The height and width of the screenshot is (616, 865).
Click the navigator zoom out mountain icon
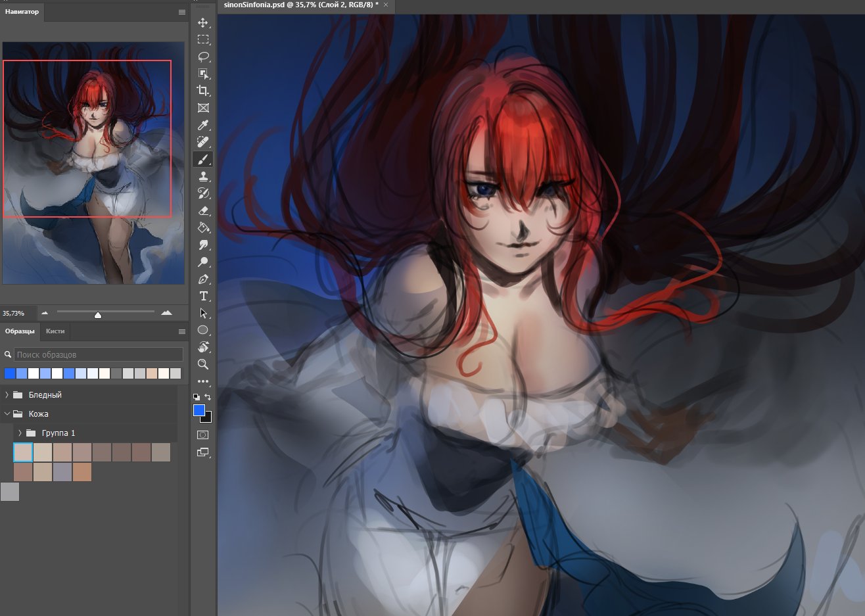(45, 313)
